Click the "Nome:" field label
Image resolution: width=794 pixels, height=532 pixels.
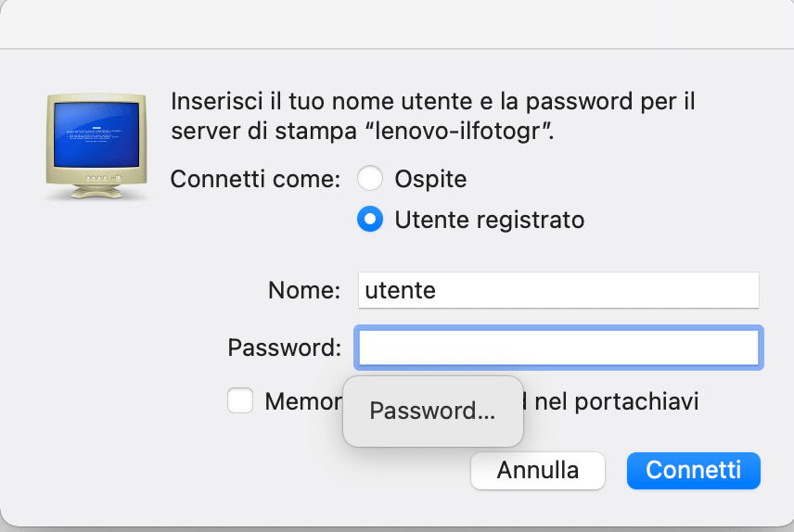pyautogui.click(x=304, y=290)
